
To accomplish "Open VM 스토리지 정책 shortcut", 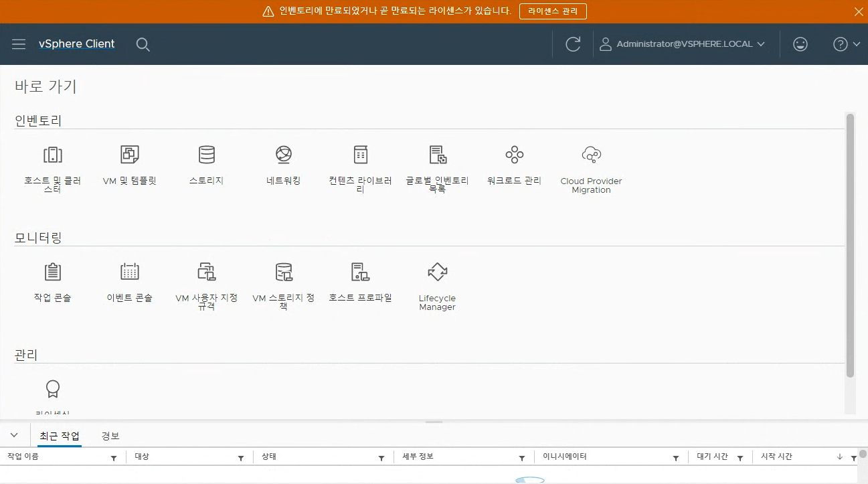I will [284, 286].
